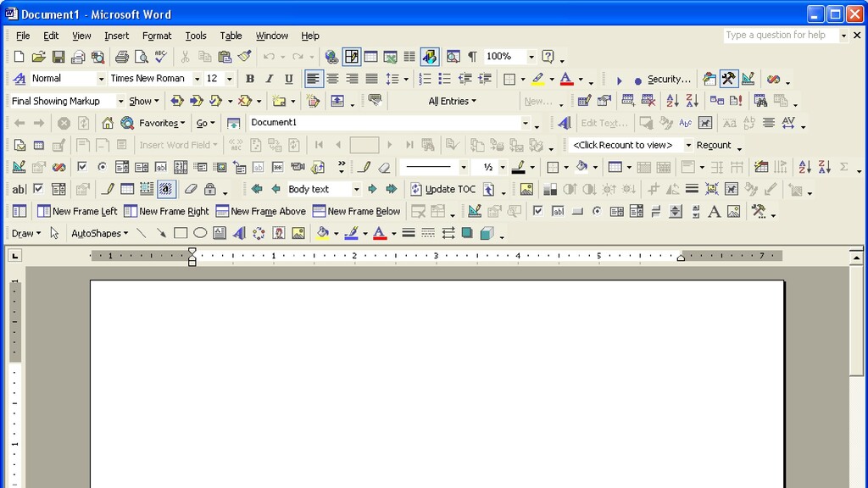Screen dimensions: 868x488
Task: Toggle numbered list formatting
Action: click(x=426, y=79)
